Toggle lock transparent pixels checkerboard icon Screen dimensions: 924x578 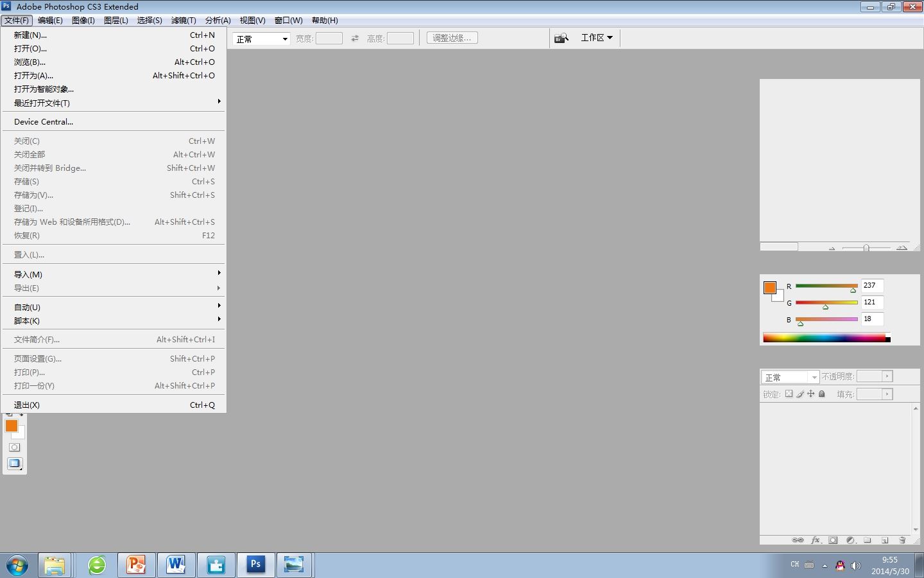[789, 394]
